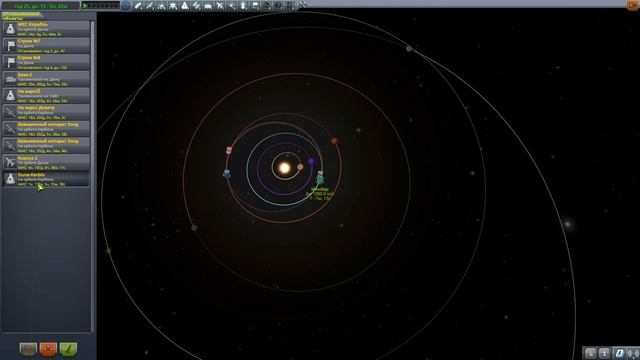Click the green time warp play arrow
Image resolution: width=640 pixels, height=360 pixels.
point(85,6)
